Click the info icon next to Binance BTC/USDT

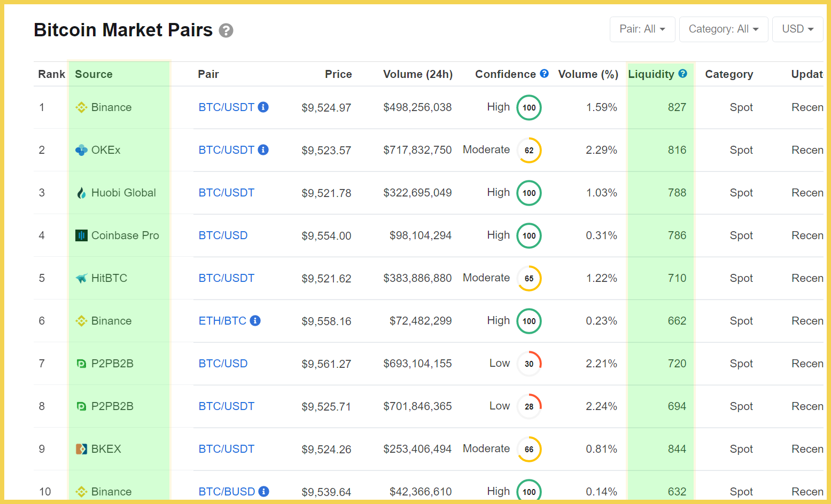[263, 107]
